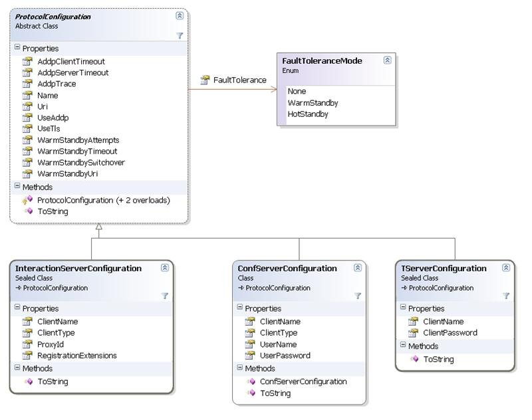Collapse Methods section in ConfServerConfiguration
Image resolution: width=532 pixels, height=420 pixels.
(239, 367)
